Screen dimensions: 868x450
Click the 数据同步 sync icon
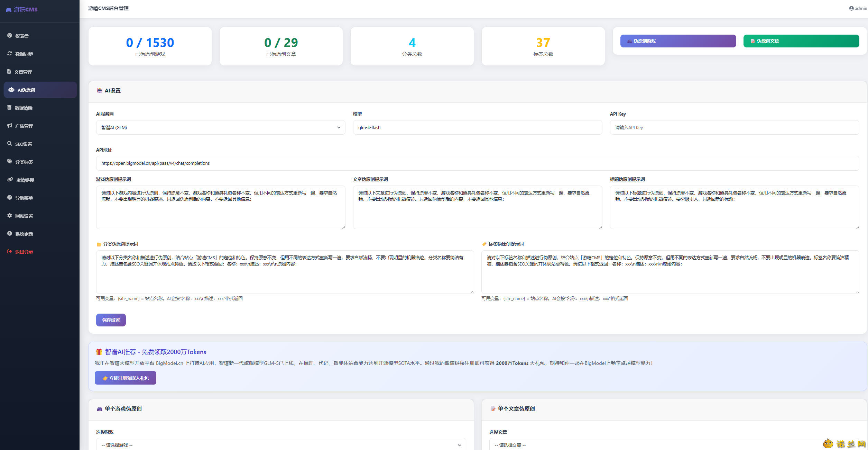pyautogui.click(x=10, y=53)
